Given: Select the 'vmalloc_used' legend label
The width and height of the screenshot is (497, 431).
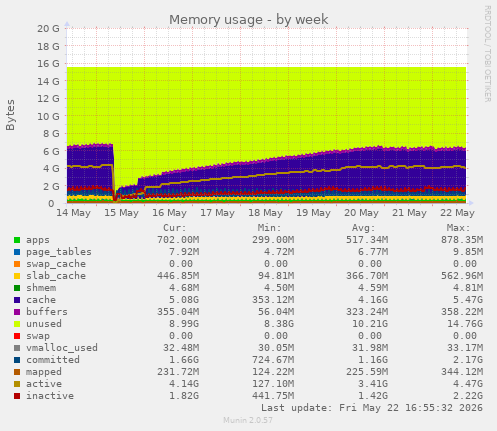Looking at the screenshot, I should 62,348.
